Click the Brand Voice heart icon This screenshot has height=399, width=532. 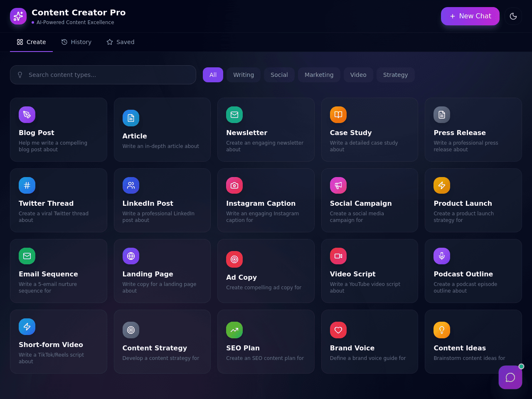coord(338,330)
